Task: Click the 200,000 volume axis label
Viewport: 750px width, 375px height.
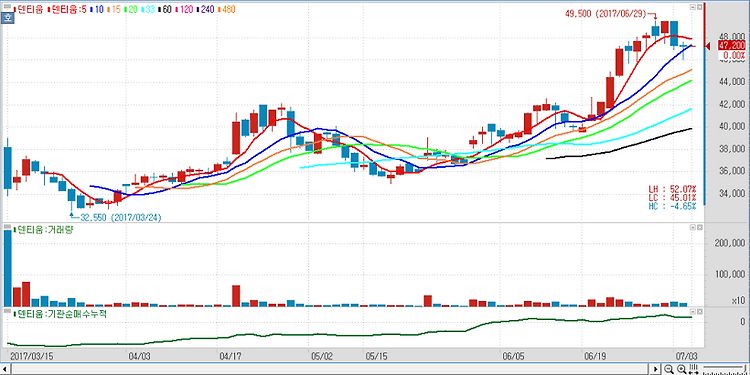Action: (x=730, y=243)
